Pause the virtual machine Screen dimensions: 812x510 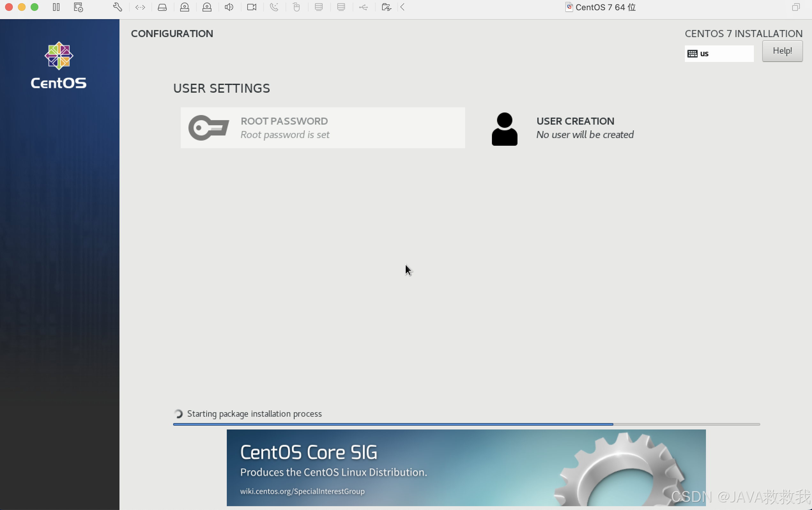56,7
